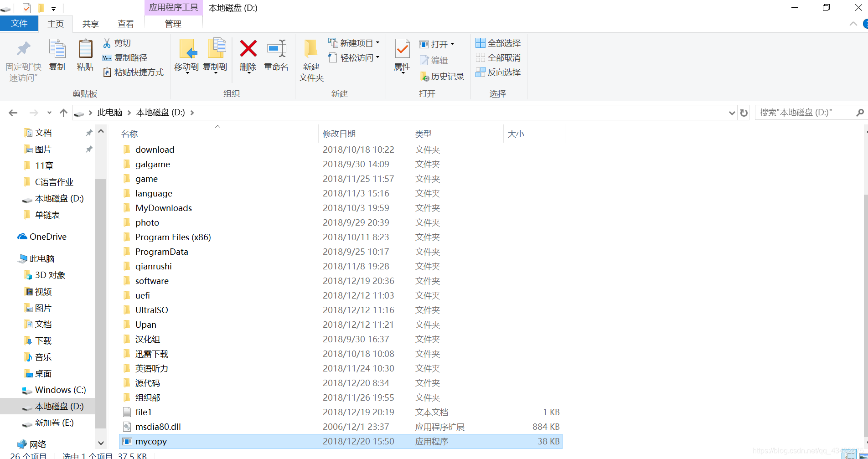868x459 pixels.
Task: Click Select none in the ribbon
Action: (498, 57)
